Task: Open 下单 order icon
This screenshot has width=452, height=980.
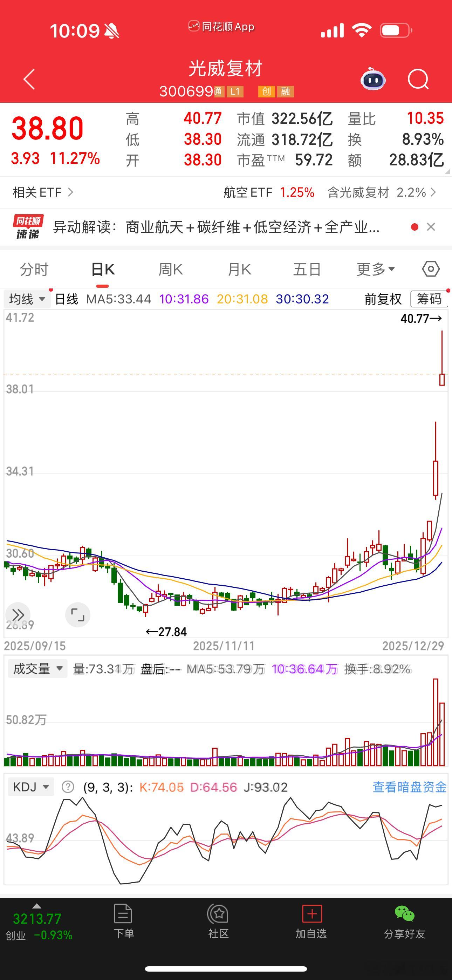Action: [x=123, y=921]
